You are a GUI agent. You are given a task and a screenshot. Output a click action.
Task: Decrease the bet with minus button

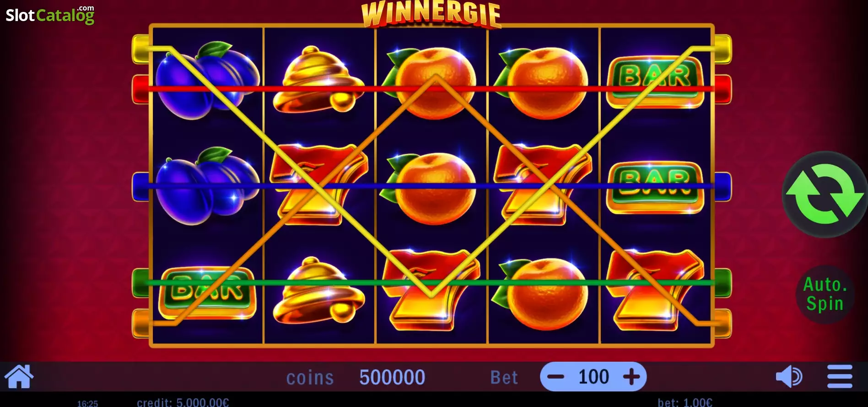555,377
